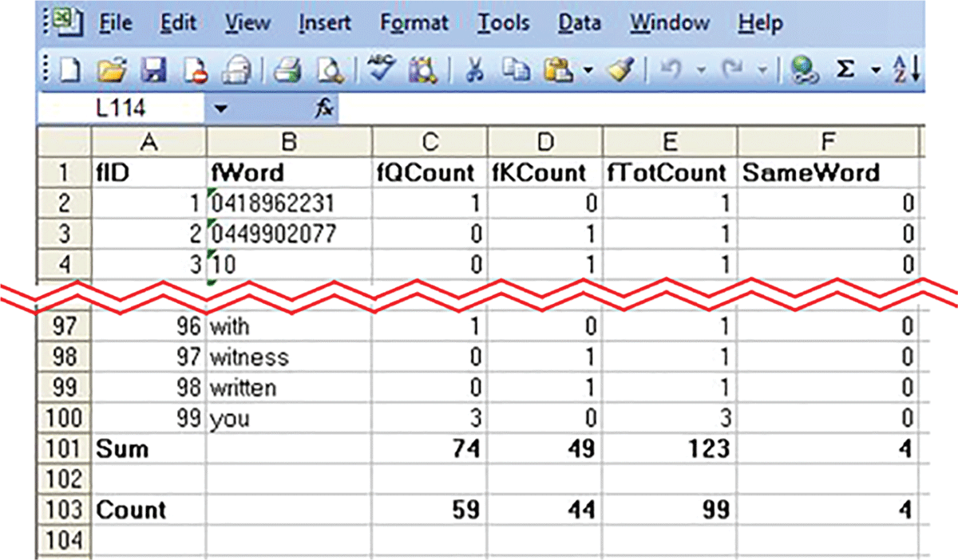Select the fKCount header cell
Screen dimensions: 958x560
(x=545, y=172)
